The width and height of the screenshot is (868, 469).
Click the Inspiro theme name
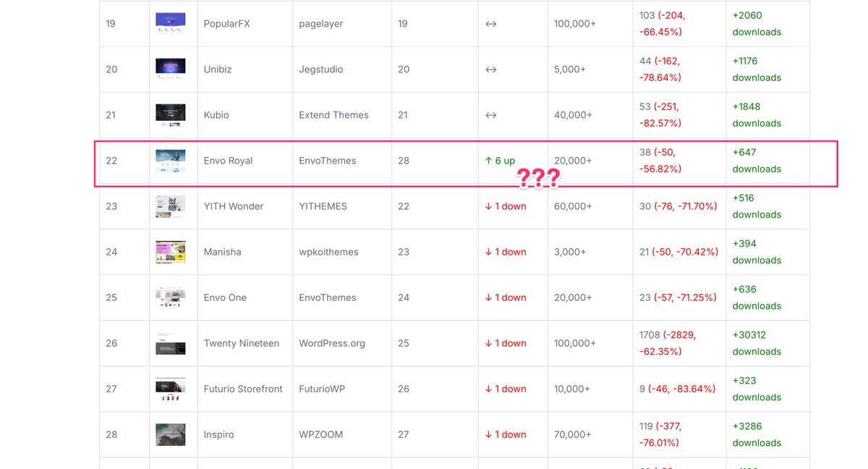tap(219, 434)
